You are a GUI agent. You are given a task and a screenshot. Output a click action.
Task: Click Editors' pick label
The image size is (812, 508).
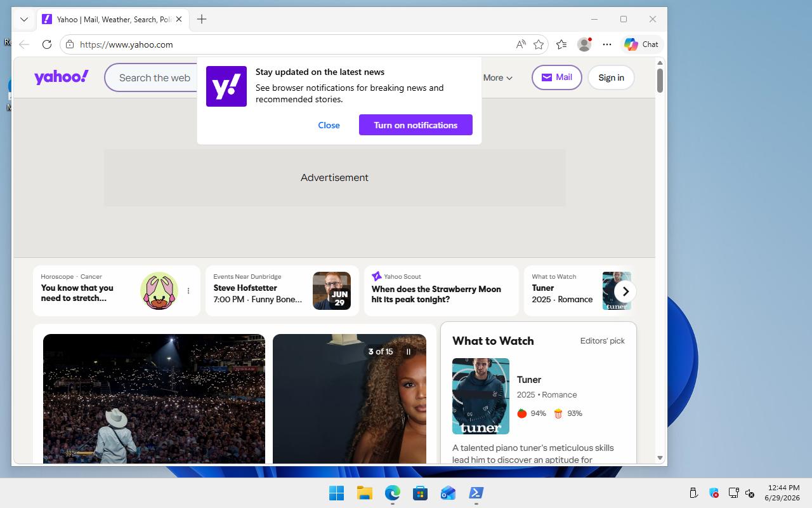point(602,341)
